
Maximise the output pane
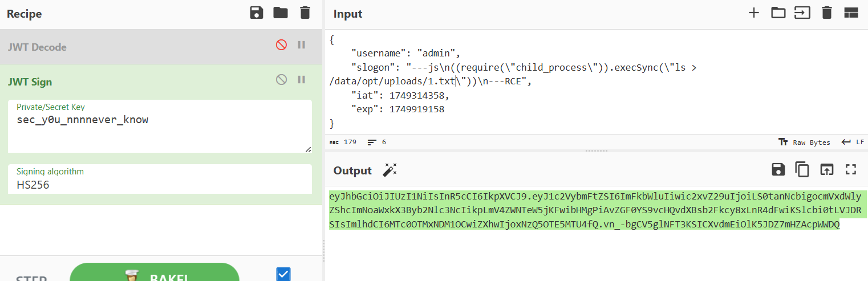pos(851,169)
